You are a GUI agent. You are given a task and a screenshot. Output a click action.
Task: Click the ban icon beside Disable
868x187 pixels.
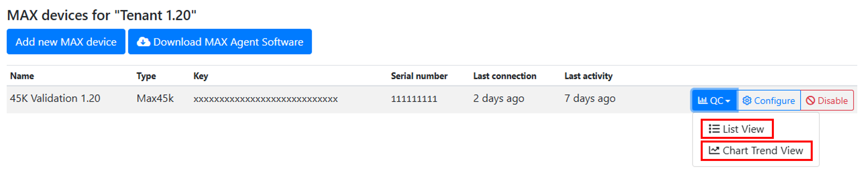click(x=810, y=100)
